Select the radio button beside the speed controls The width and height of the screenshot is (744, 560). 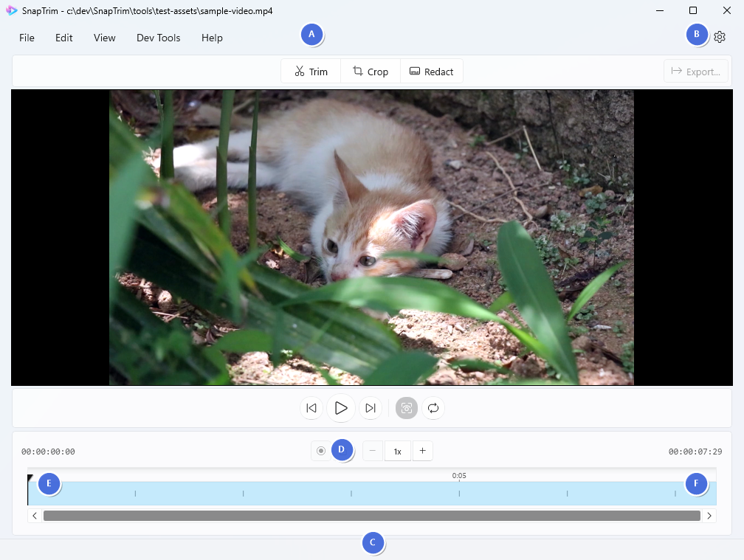(320, 450)
